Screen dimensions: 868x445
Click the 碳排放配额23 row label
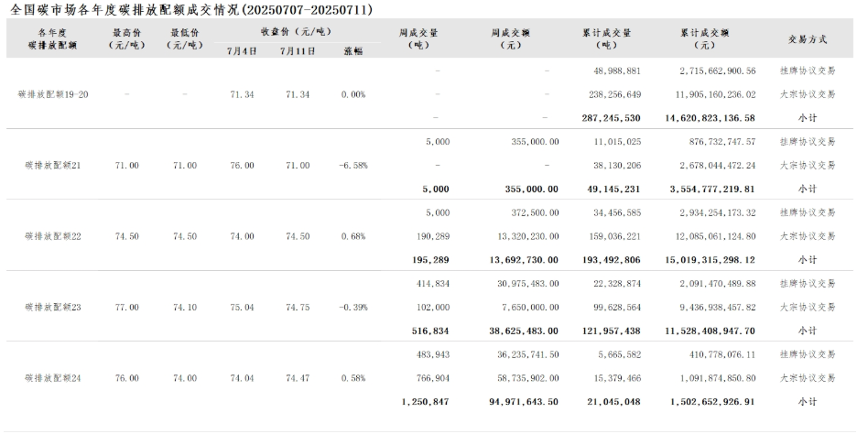point(53,307)
